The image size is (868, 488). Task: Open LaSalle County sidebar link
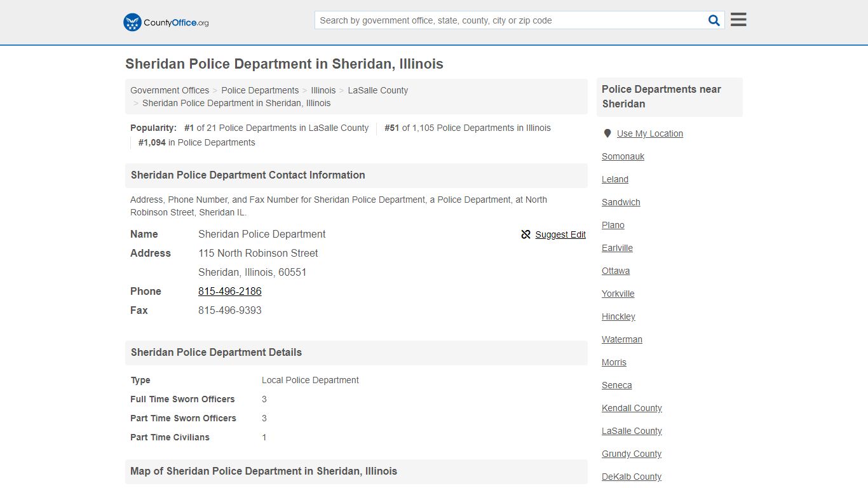pos(632,431)
